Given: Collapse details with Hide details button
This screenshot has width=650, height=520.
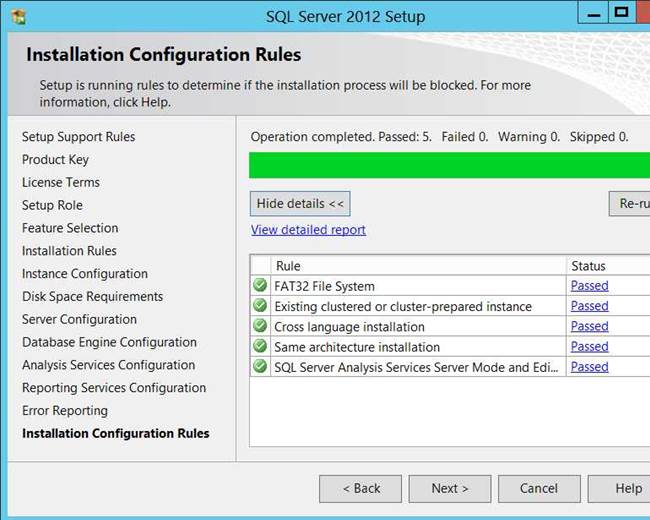Looking at the screenshot, I should click(x=300, y=204).
